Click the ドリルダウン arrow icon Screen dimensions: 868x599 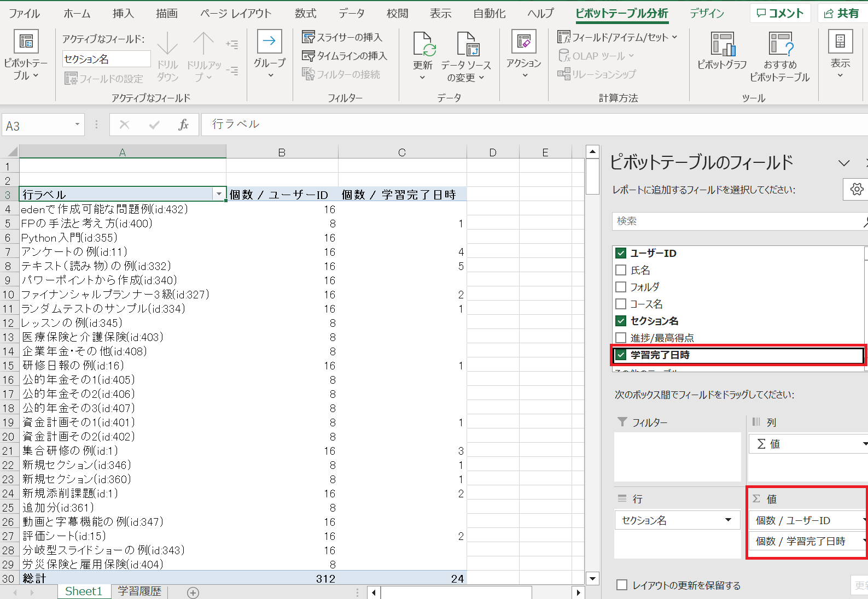pos(167,44)
